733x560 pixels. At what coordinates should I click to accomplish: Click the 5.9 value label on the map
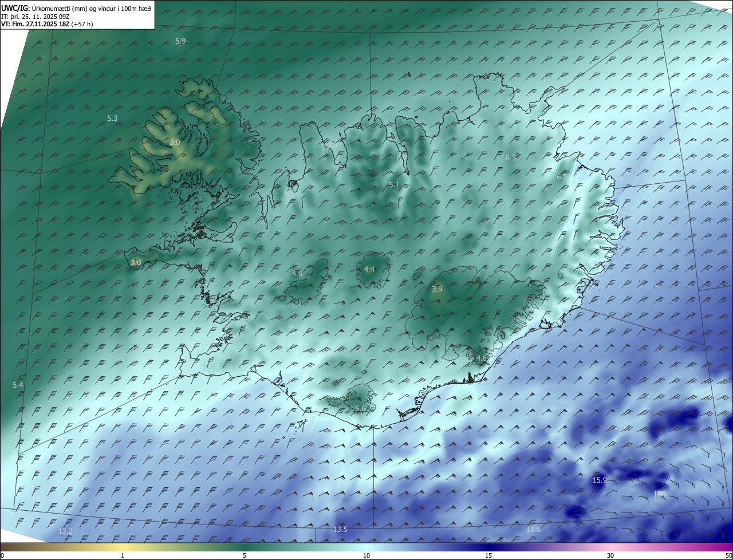point(180,41)
